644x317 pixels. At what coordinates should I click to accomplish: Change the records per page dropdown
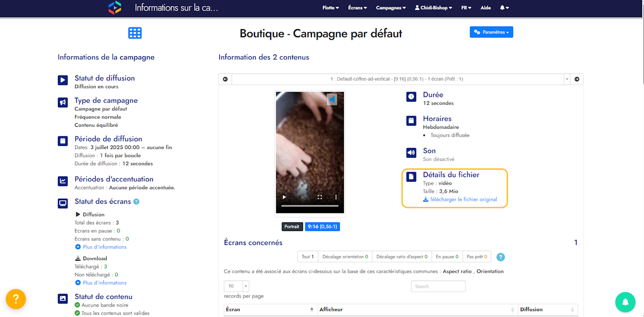(236, 286)
